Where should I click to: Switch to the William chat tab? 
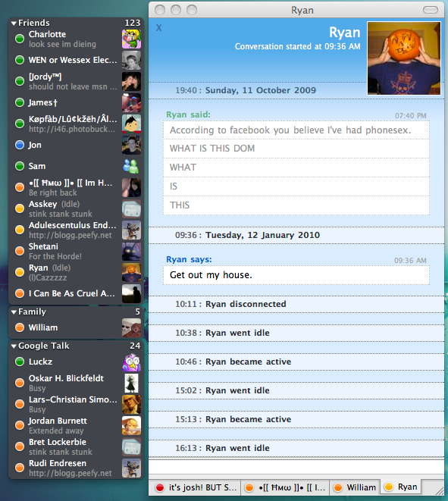tap(355, 487)
